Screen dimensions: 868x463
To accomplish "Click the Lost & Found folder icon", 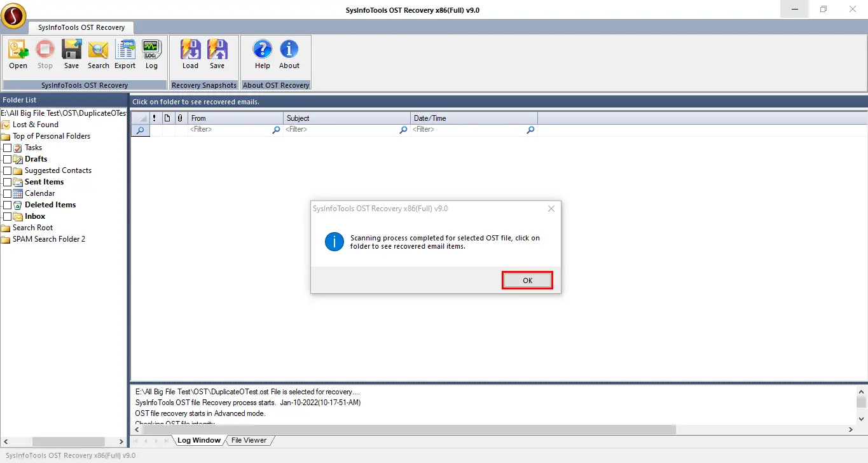I will 6,125.
